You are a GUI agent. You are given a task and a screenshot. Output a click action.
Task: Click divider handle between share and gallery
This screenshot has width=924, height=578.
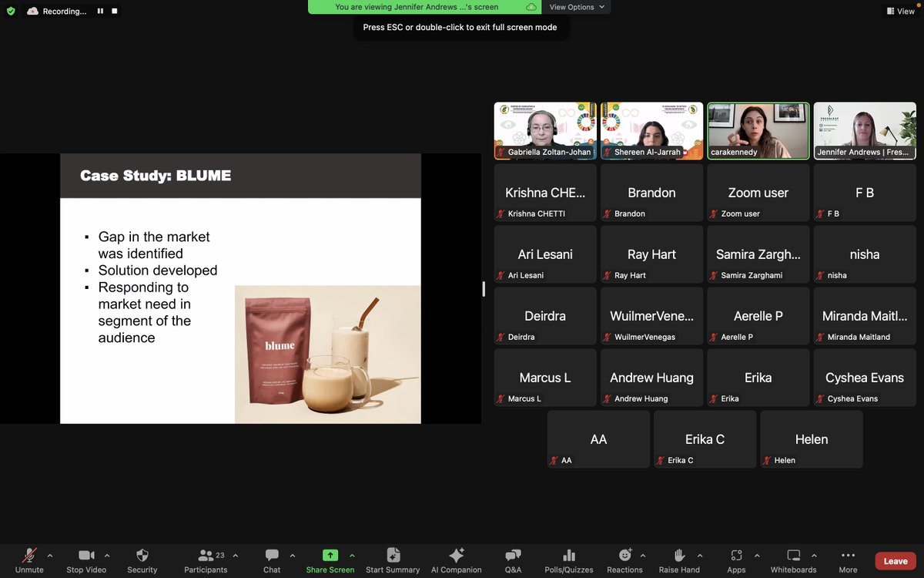point(484,289)
